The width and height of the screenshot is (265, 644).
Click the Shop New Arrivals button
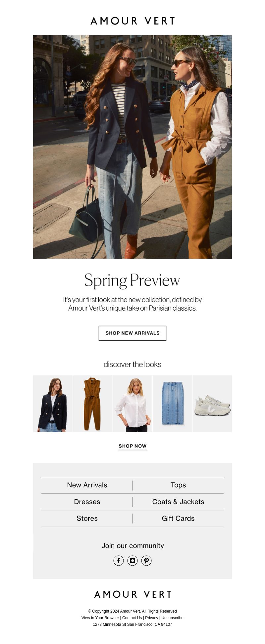coord(132,333)
